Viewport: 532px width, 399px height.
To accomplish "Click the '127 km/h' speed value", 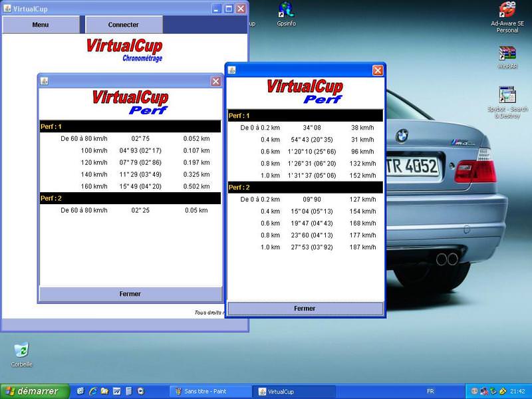I will [x=362, y=199].
